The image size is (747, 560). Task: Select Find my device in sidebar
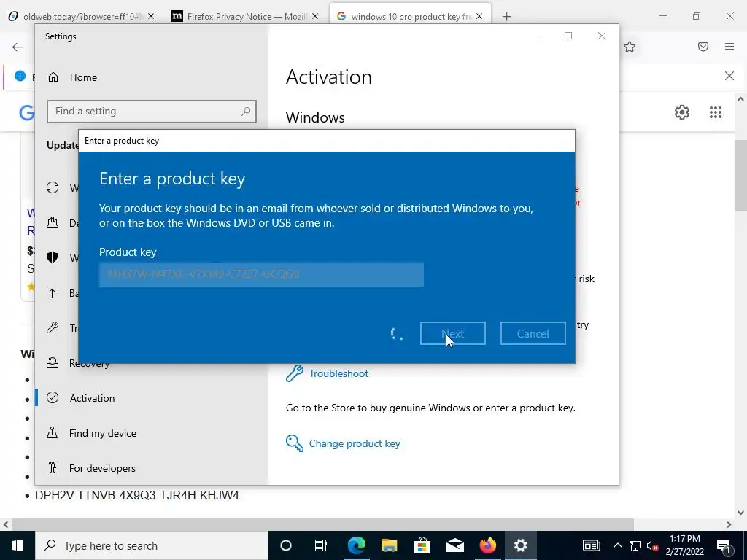pyautogui.click(x=102, y=433)
